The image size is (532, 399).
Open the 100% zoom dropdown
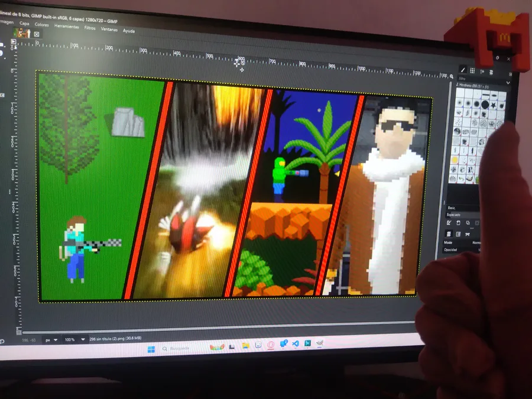tap(74, 339)
